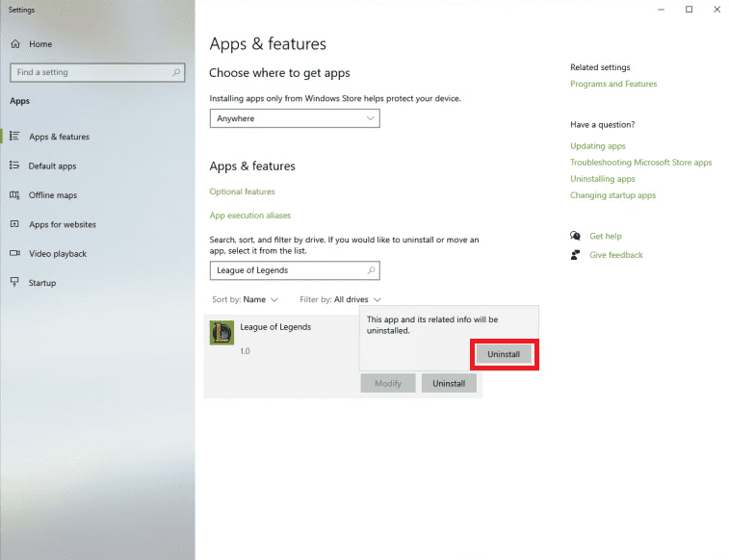This screenshot has height=560, width=729.
Task: Click the version 1.0 text
Action: point(245,351)
